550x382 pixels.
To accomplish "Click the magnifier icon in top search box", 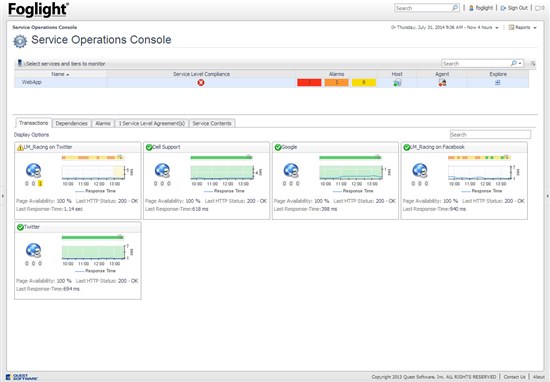I will (x=455, y=8).
